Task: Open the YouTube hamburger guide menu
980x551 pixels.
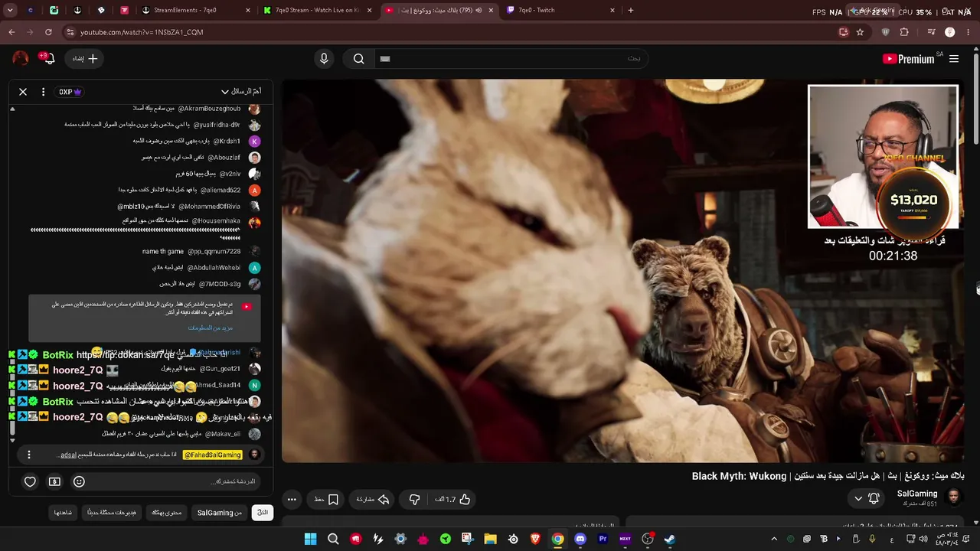Action: 954,59
